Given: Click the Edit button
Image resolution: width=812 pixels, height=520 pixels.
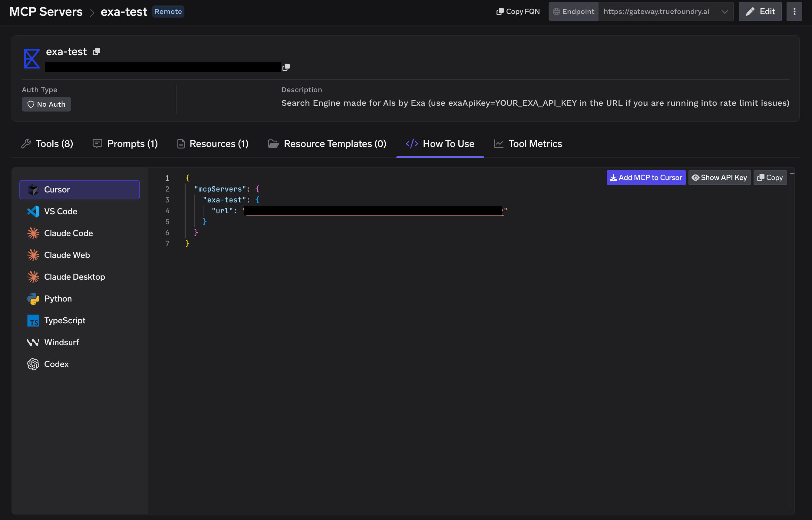Looking at the screenshot, I should coord(760,12).
